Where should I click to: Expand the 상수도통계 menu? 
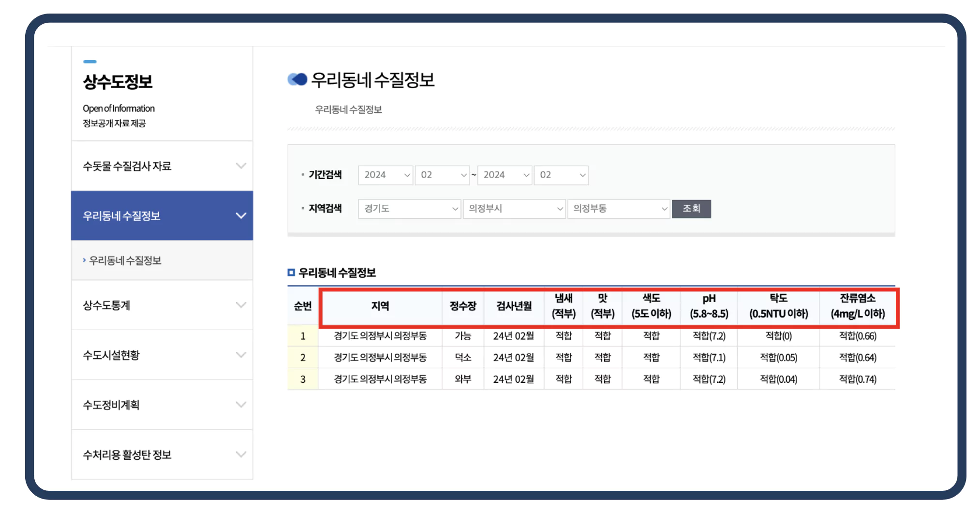162,305
